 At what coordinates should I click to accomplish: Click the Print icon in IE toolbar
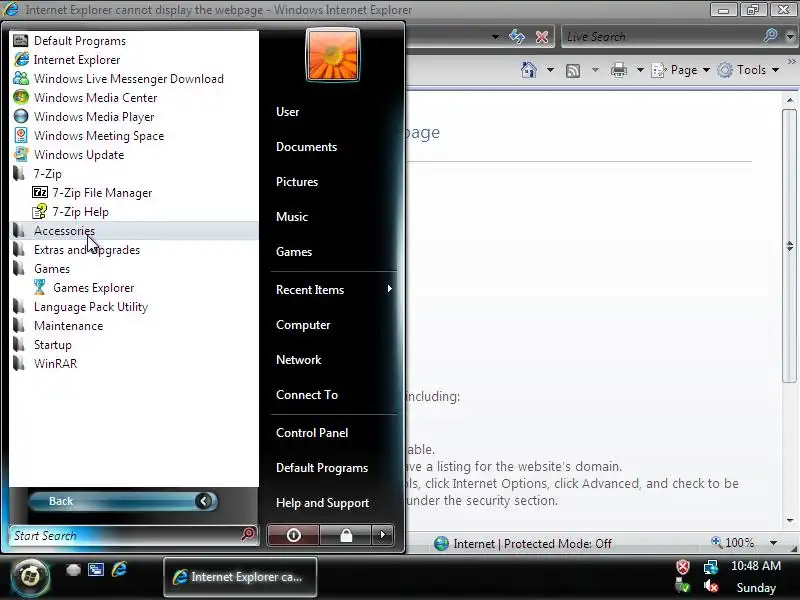point(619,70)
